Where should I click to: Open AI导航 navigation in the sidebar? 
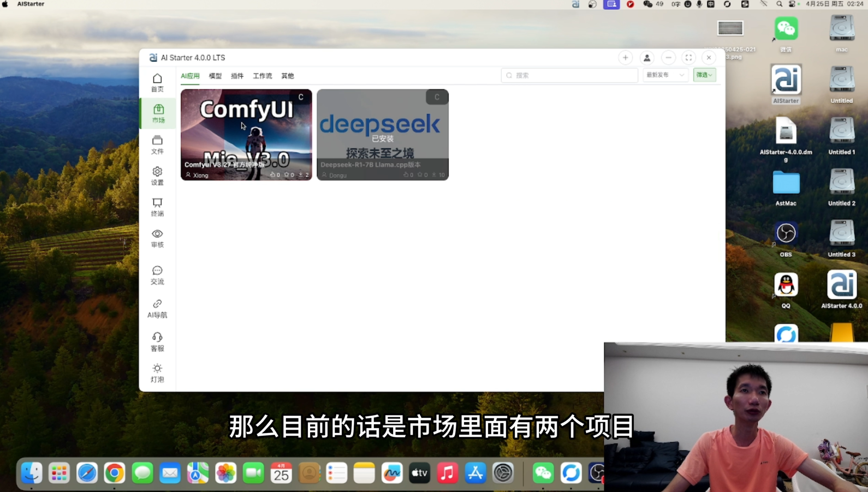pos(157,308)
